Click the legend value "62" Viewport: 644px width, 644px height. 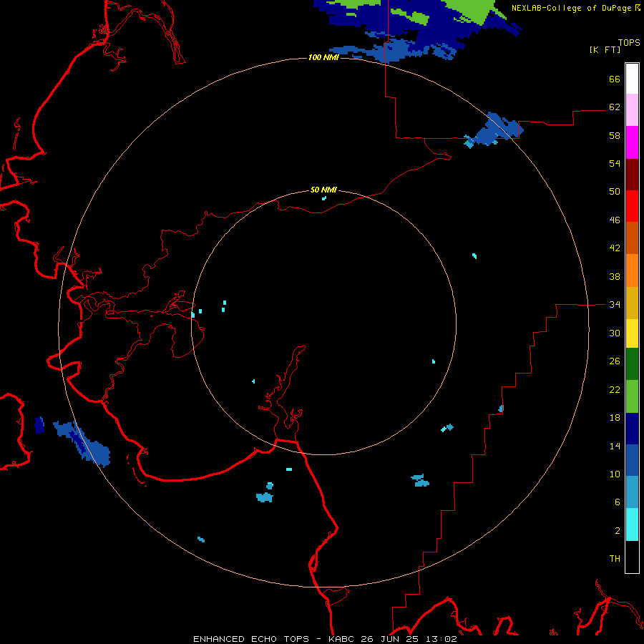(615, 107)
